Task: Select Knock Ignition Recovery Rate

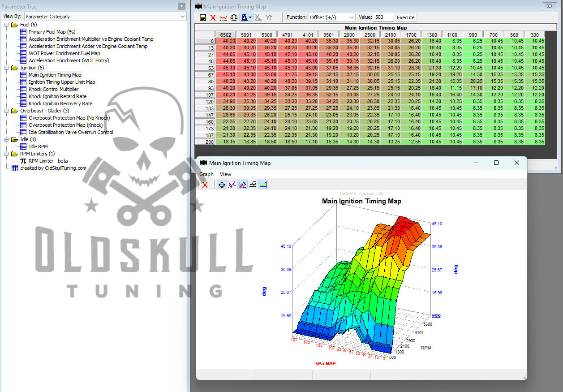Action: (60, 103)
